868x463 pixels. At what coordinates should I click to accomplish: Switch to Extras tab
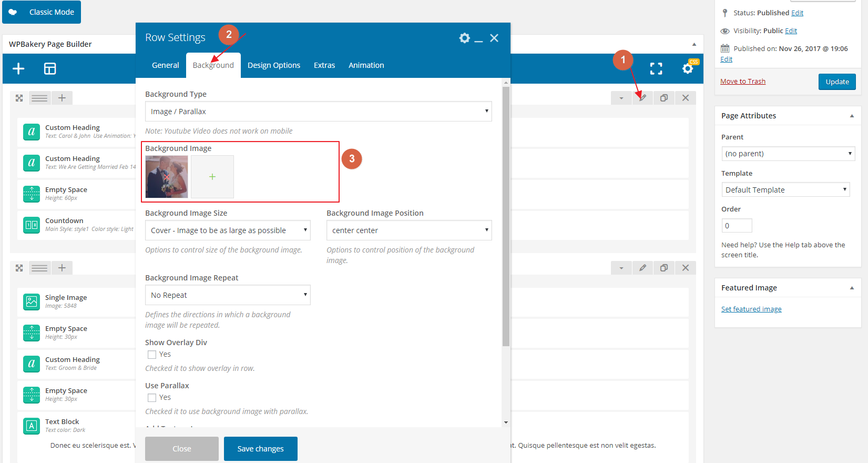pos(324,65)
